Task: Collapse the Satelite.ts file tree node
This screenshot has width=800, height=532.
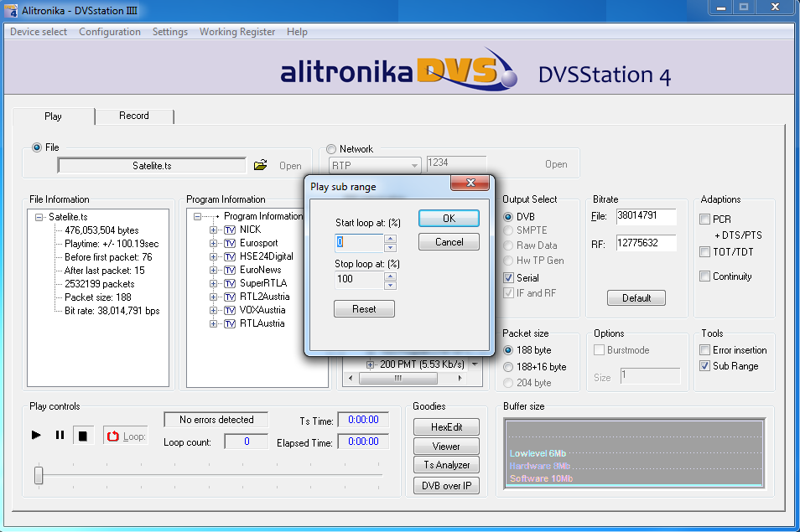Action: pos(39,217)
